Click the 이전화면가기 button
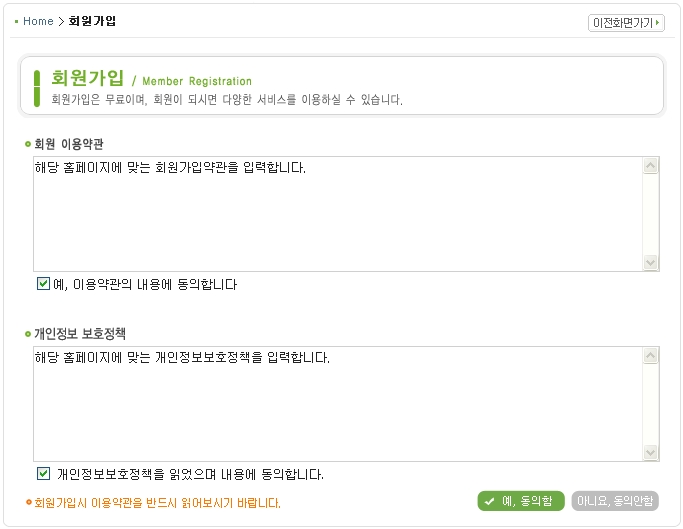This screenshot has height=529, width=683. [626, 22]
